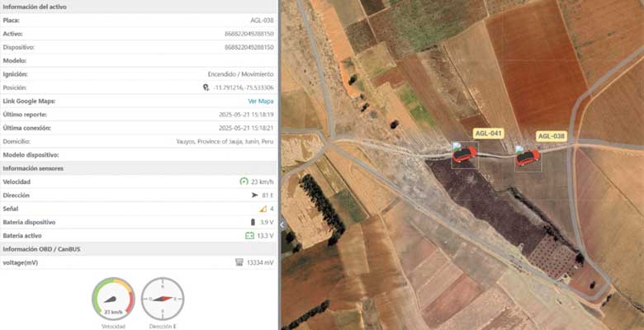Click the device battery icon by 3.9 V
Viewport: 644px width, 330px height.
[x=253, y=222]
